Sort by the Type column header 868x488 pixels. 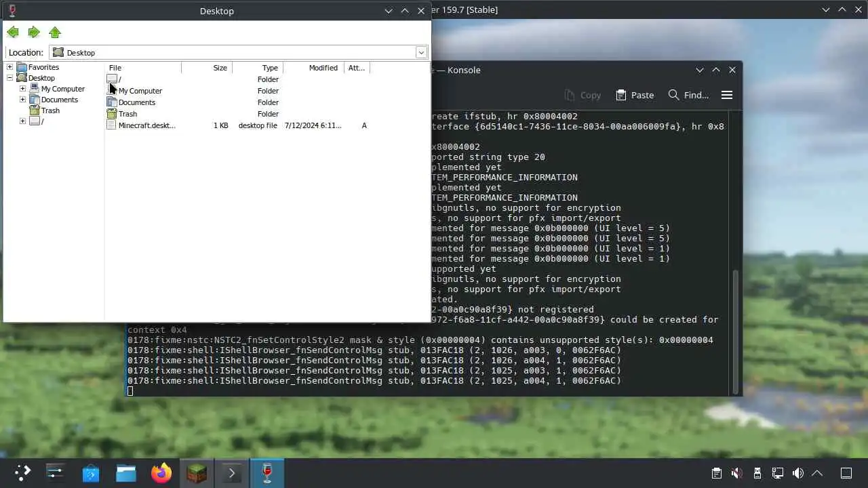point(258,68)
